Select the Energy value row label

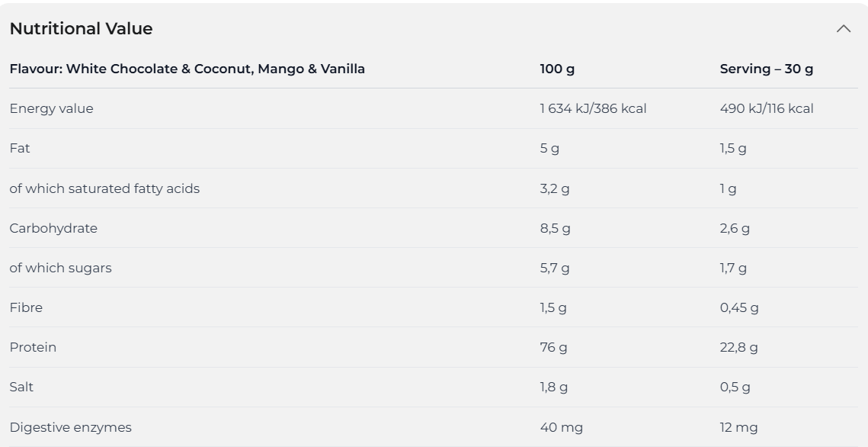[52, 109]
